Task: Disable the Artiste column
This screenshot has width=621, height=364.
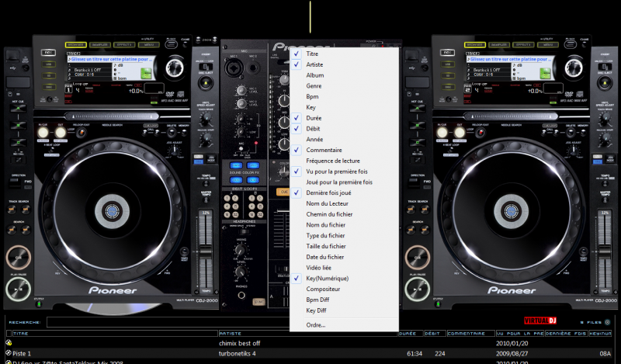Action: pyautogui.click(x=315, y=64)
